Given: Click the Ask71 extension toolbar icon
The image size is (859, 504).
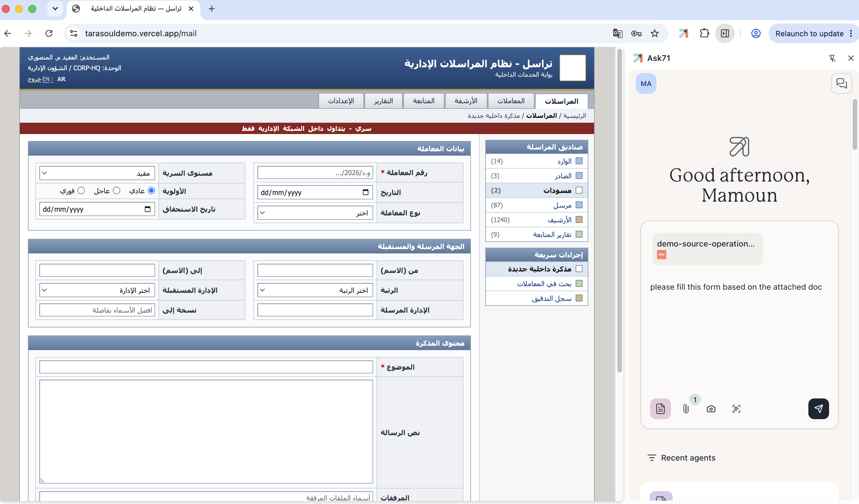Looking at the screenshot, I should pos(684,33).
